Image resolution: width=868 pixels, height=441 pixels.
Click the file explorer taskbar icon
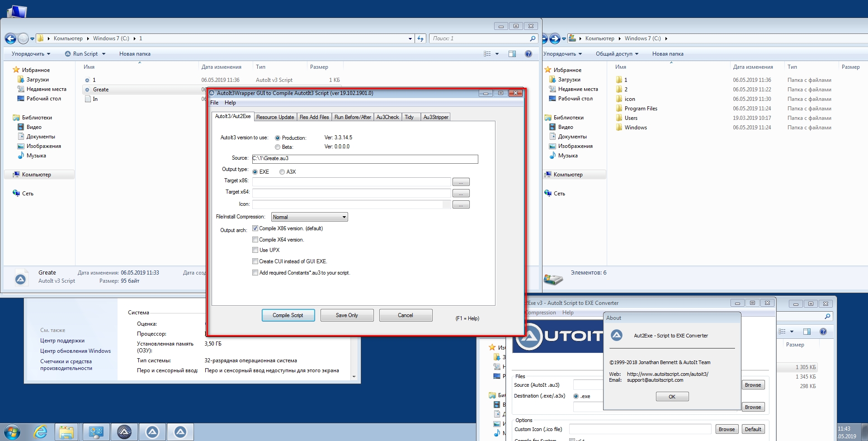pyautogui.click(x=66, y=432)
